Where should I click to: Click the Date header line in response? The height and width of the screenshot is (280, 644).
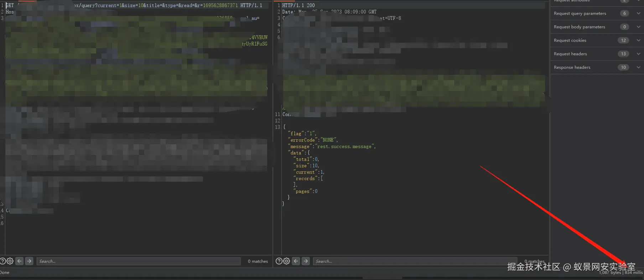pos(329,12)
